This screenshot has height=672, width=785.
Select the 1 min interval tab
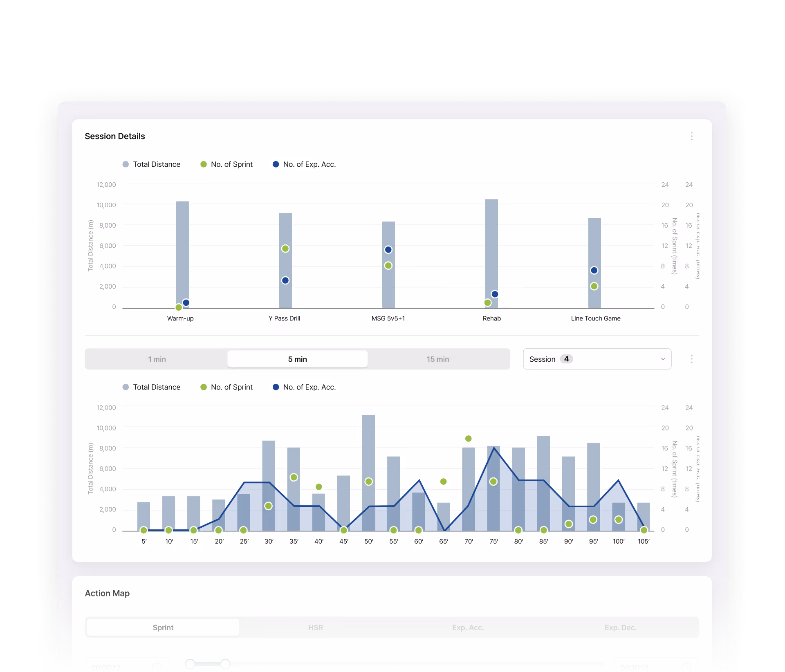157,359
